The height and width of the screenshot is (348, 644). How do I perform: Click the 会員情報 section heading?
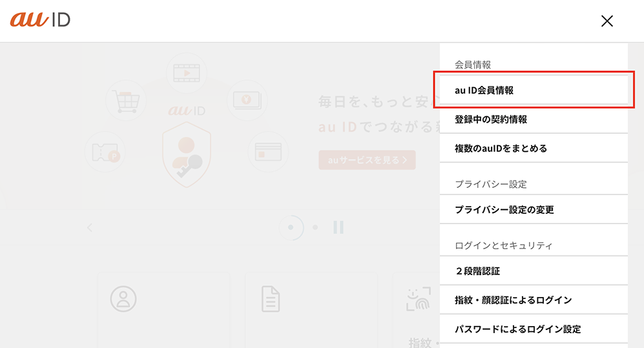click(473, 65)
